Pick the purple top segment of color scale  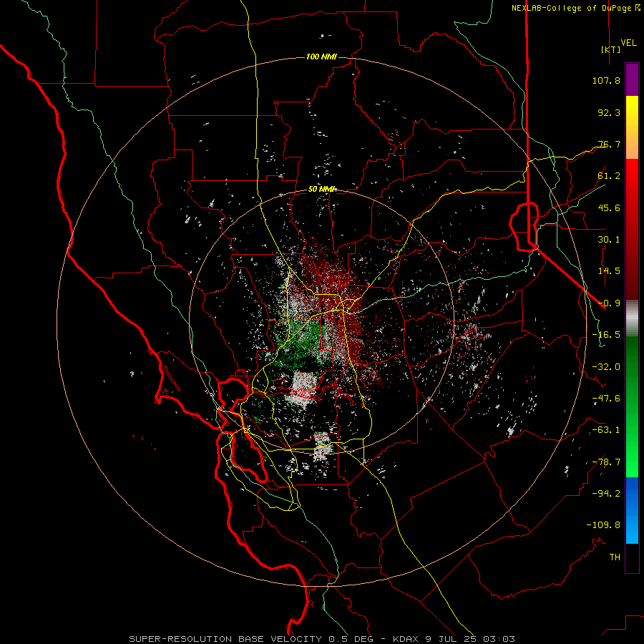[x=632, y=79]
